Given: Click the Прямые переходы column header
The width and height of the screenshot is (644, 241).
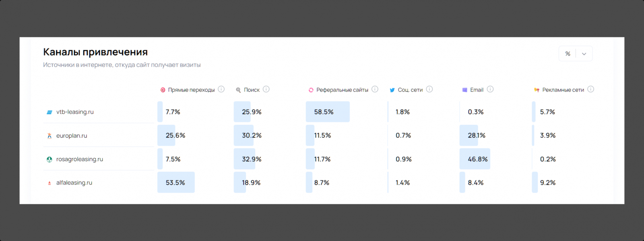Looking at the screenshot, I should 191,90.
